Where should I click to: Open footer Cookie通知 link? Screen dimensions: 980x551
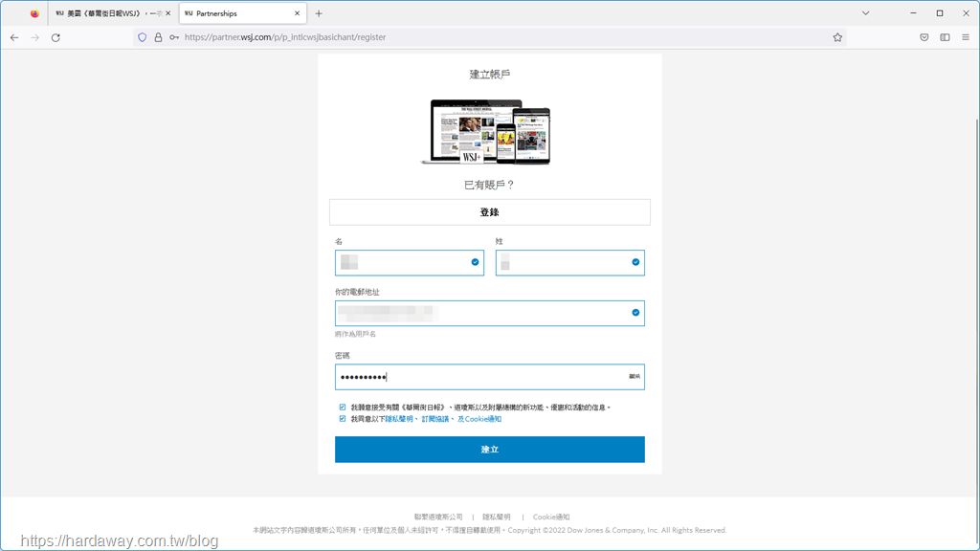[x=550, y=518]
